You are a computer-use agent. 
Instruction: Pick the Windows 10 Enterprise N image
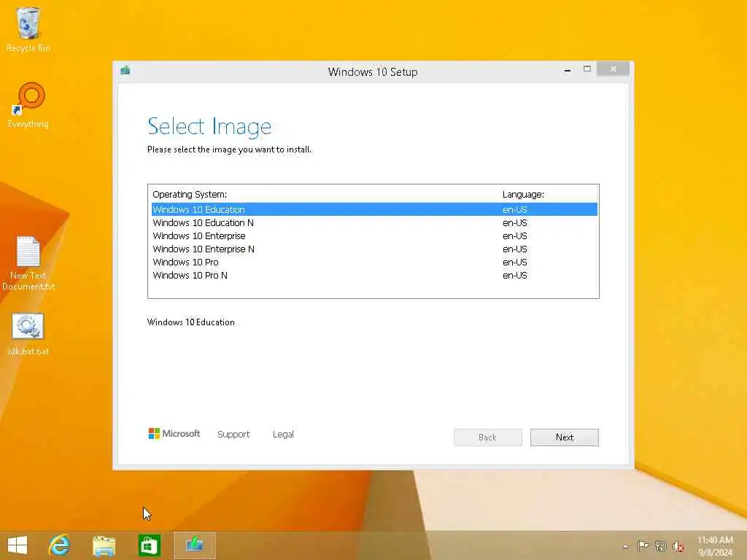point(374,249)
